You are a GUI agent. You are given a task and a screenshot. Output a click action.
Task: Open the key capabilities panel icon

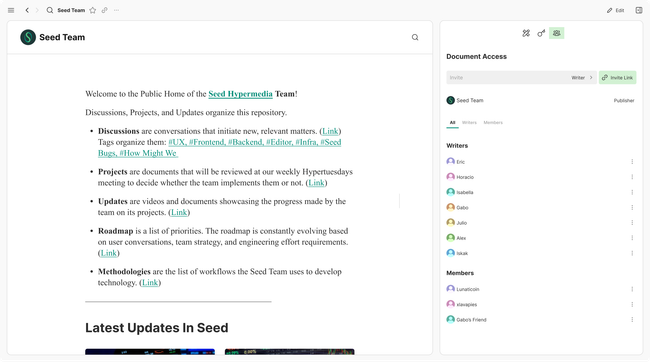(541, 33)
